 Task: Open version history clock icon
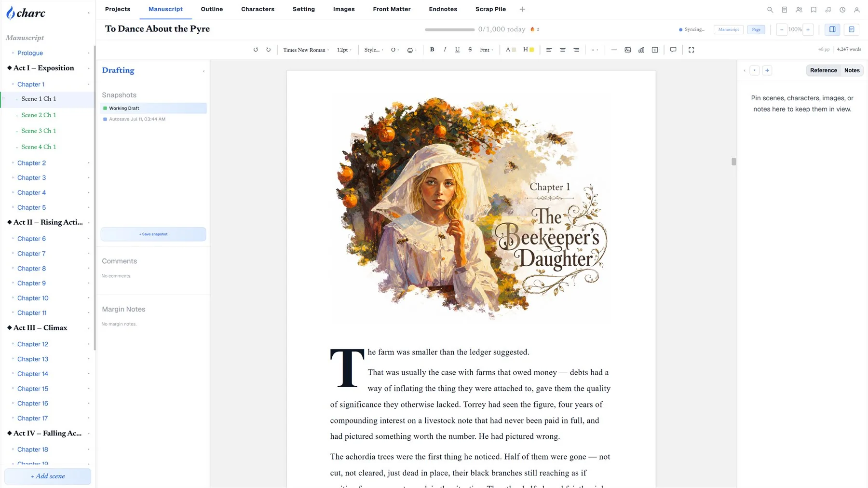click(x=842, y=10)
